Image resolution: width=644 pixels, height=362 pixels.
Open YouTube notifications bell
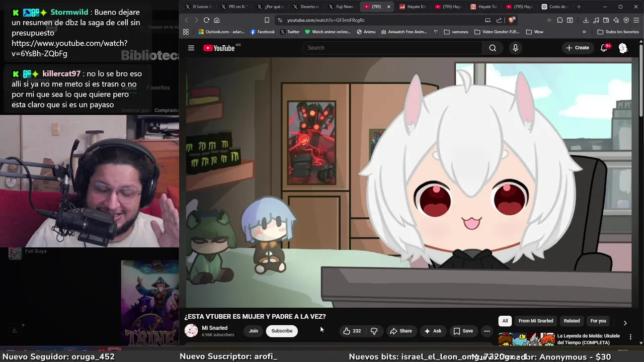click(x=604, y=48)
